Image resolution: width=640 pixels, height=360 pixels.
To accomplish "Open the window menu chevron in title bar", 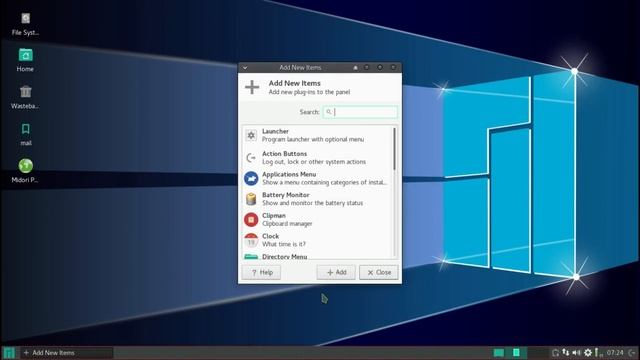I will [x=245, y=68].
